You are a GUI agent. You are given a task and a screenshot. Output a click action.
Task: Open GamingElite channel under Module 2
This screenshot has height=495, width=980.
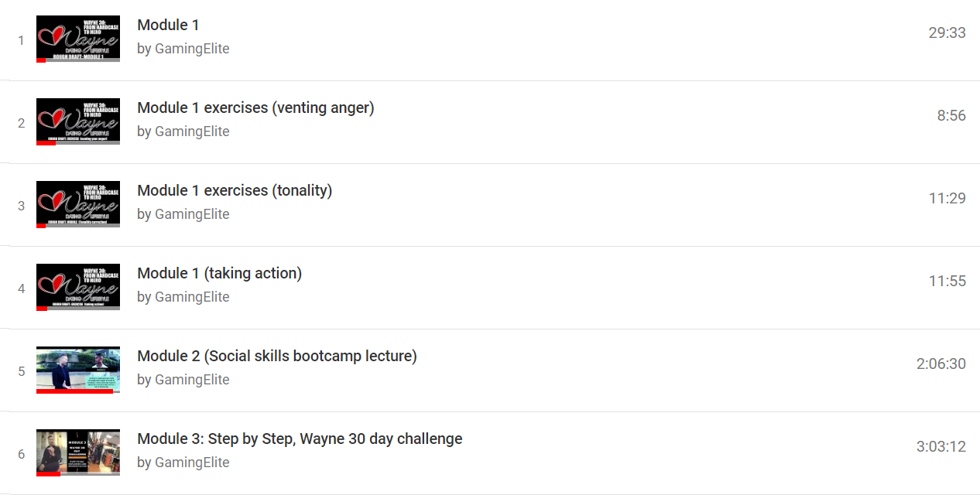click(x=192, y=379)
